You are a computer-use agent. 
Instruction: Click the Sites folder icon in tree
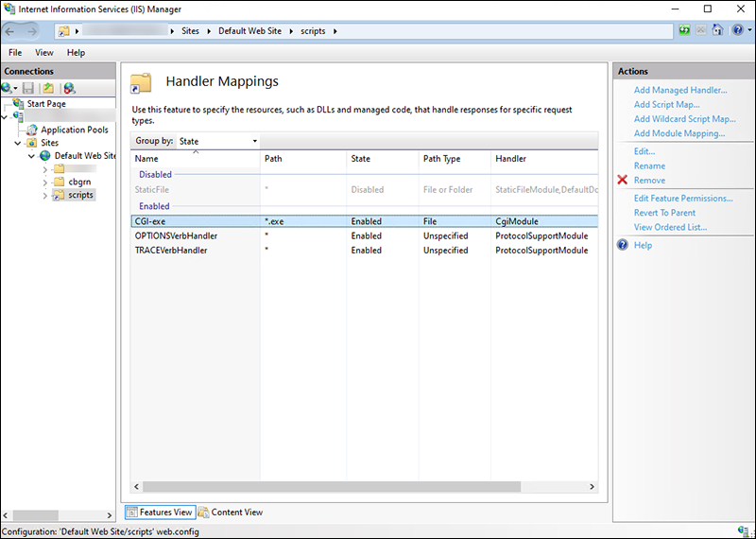tap(32, 143)
